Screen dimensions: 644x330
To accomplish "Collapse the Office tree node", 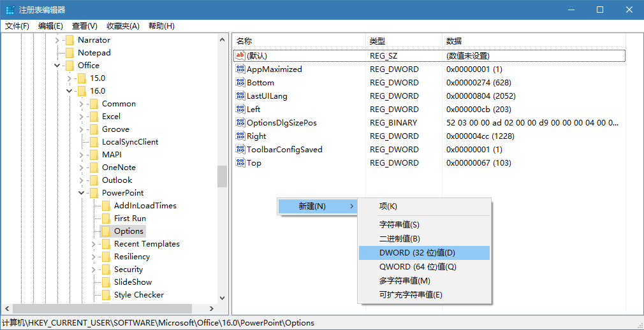I will point(57,65).
